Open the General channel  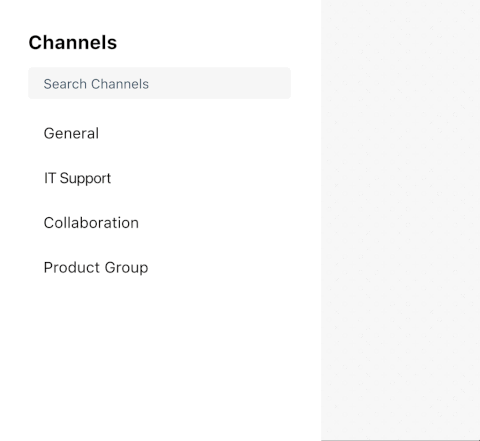tap(159, 133)
